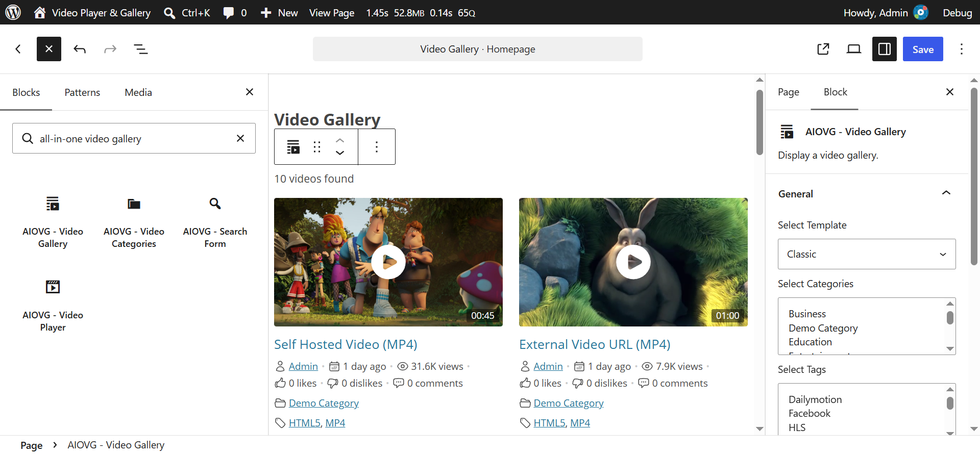Click the block search input field
Viewport: 980px width, 454px height.
[x=134, y=138]
